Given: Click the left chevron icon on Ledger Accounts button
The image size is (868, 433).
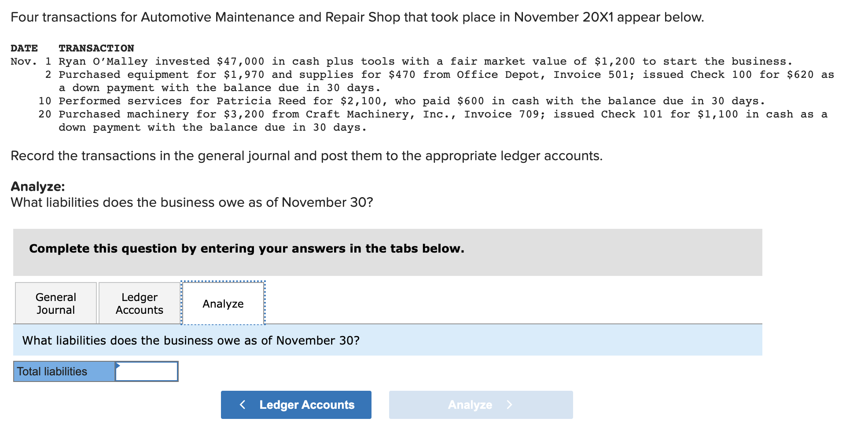Looking at the screenshot, I should point(243,404).
